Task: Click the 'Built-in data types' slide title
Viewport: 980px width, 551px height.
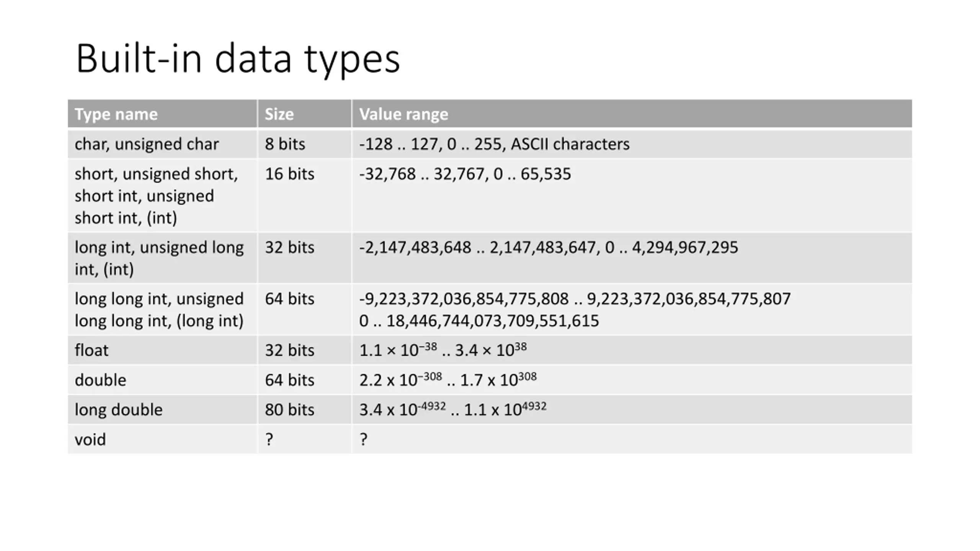Action: pyautogui.click(x=238, y=59)
